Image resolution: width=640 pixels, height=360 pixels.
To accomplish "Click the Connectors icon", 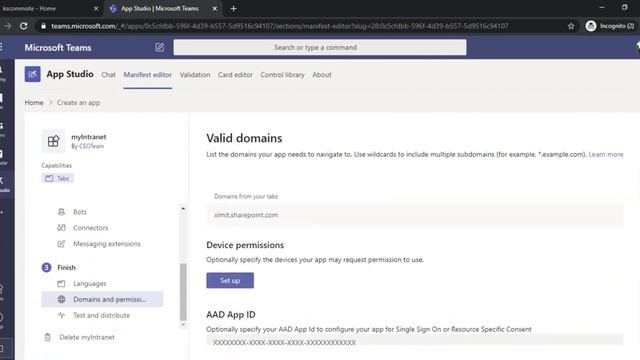I will click(x=61, y=228).
